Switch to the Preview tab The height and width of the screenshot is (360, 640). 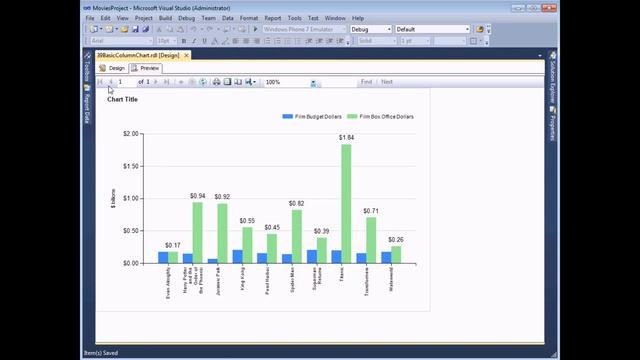coord(145,68)
